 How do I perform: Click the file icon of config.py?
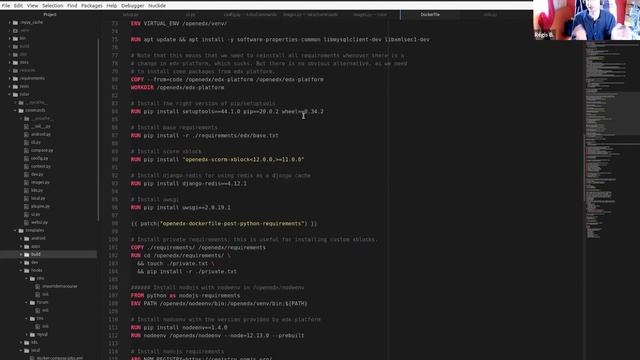[27, 158]
